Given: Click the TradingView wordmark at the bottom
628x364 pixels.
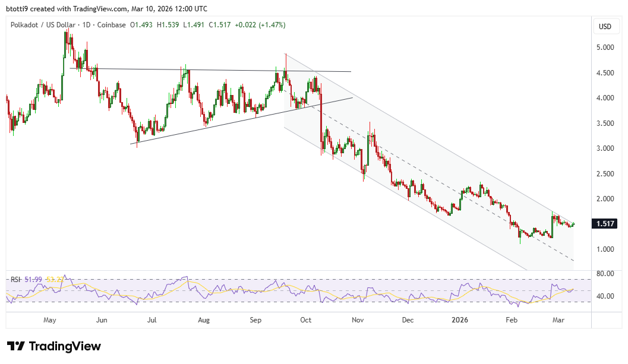Looking at the screenshot, I should 65,346.
